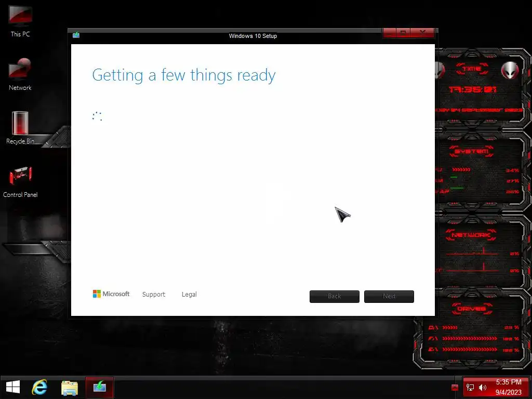Click the alien head icon in Time widget
This screenshot has height=399, width=532.
[x=510, y=70]
